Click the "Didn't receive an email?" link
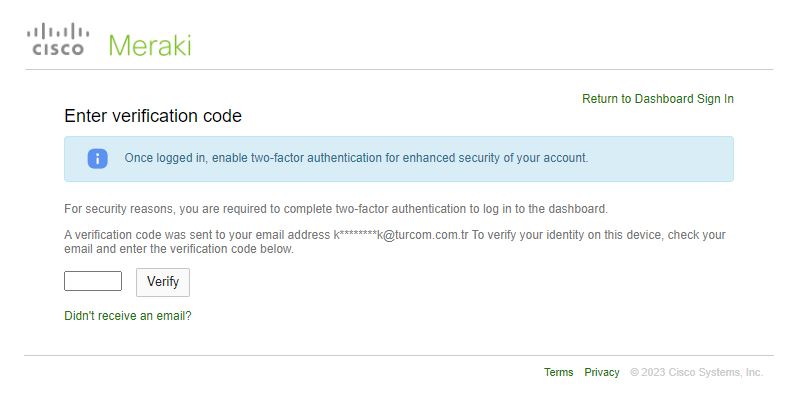Image resolution: width=798 pixels, height=400 pixels. pos(127,316)
